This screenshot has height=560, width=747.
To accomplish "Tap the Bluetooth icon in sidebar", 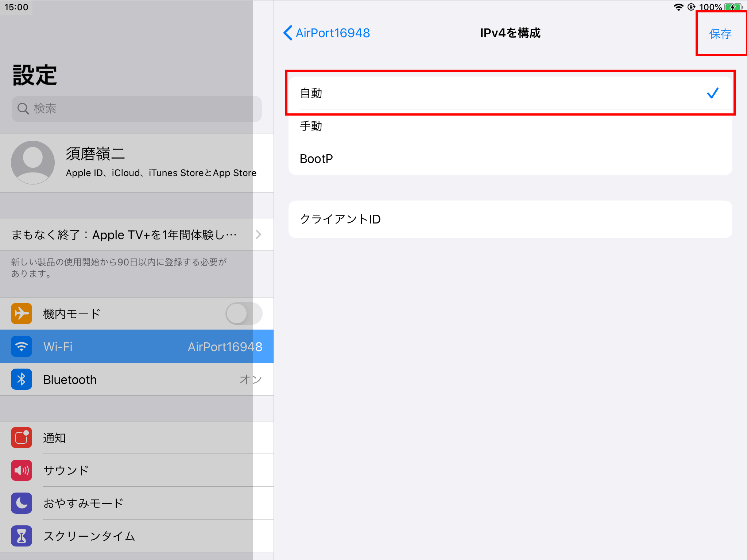I will (22, 379).
